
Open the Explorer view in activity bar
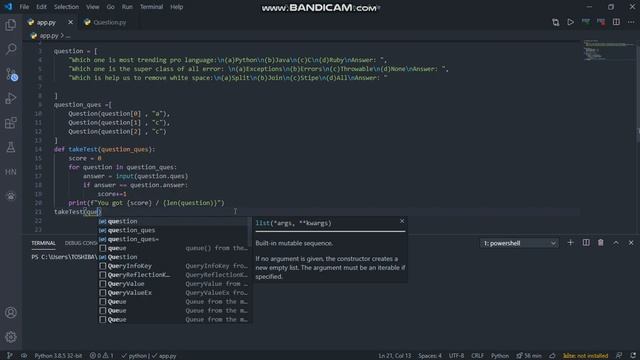tap(11, 25)
